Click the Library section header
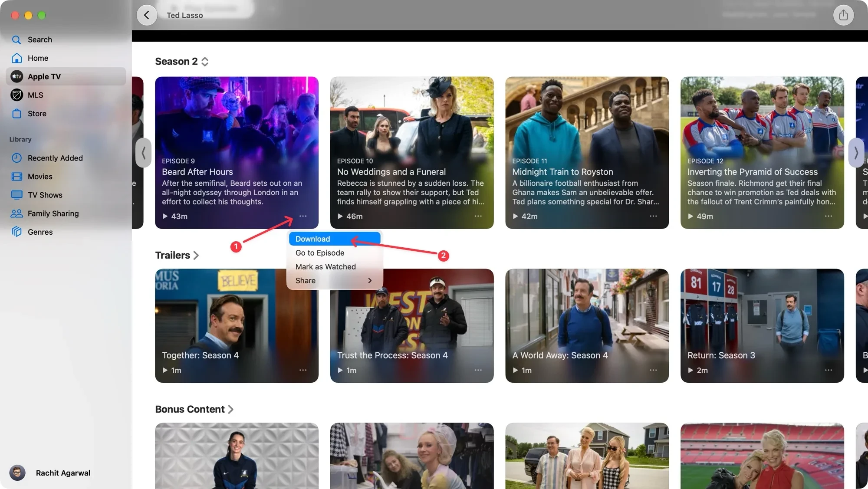868x489 pixels. [x=20, y=139]
